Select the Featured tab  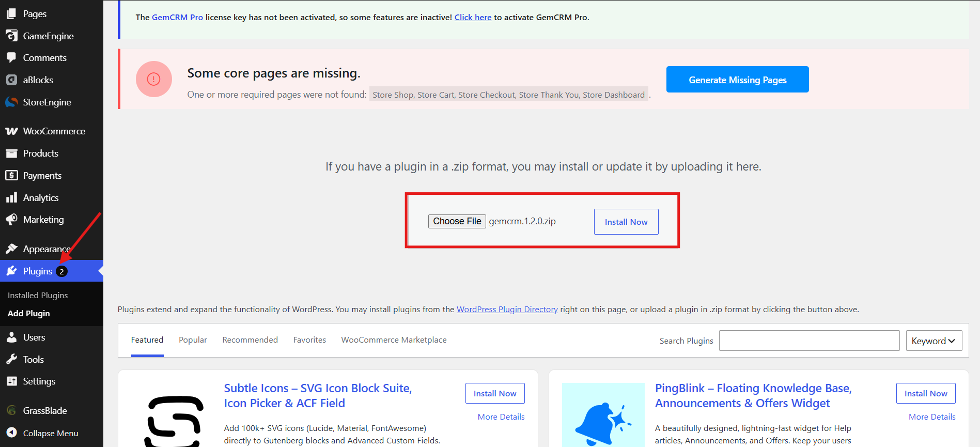pyautogui.click(x=147, y=340)
